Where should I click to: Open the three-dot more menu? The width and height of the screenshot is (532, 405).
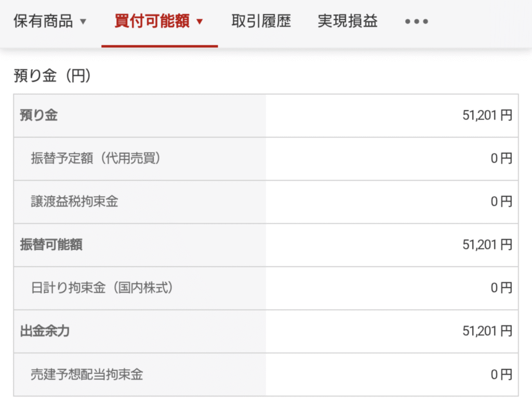point(416,22)
